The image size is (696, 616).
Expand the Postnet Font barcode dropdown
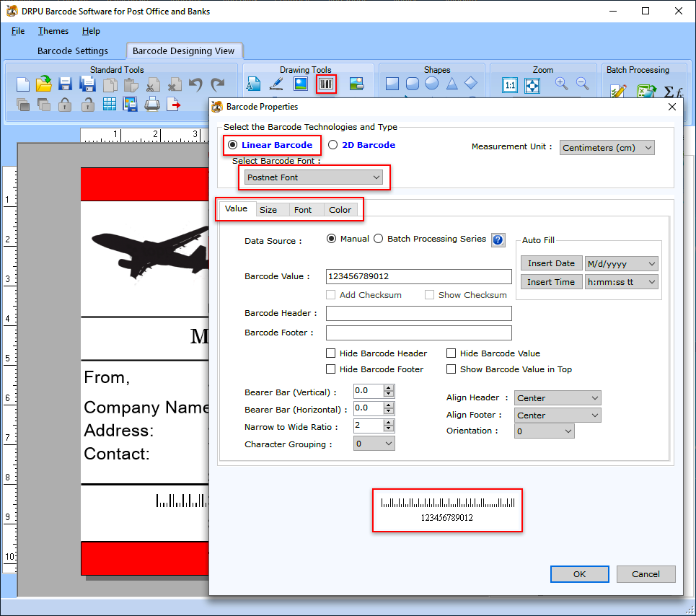coord(313,177)
